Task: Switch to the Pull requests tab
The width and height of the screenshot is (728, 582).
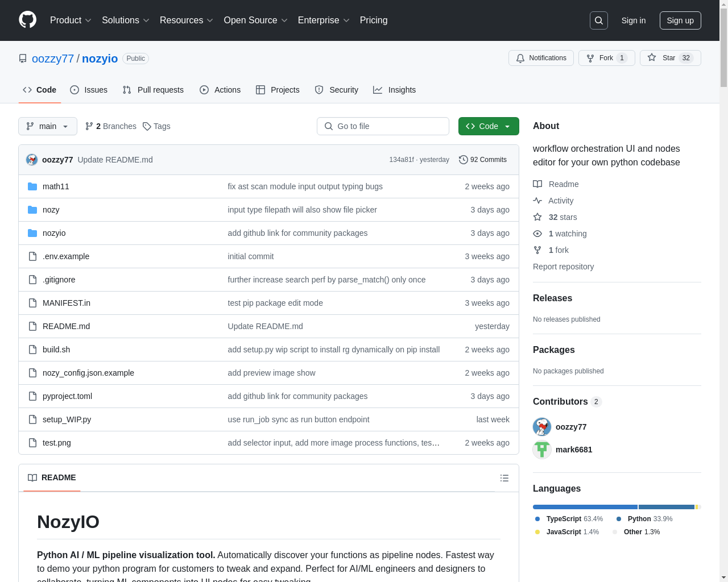Action: pos(153,90)
